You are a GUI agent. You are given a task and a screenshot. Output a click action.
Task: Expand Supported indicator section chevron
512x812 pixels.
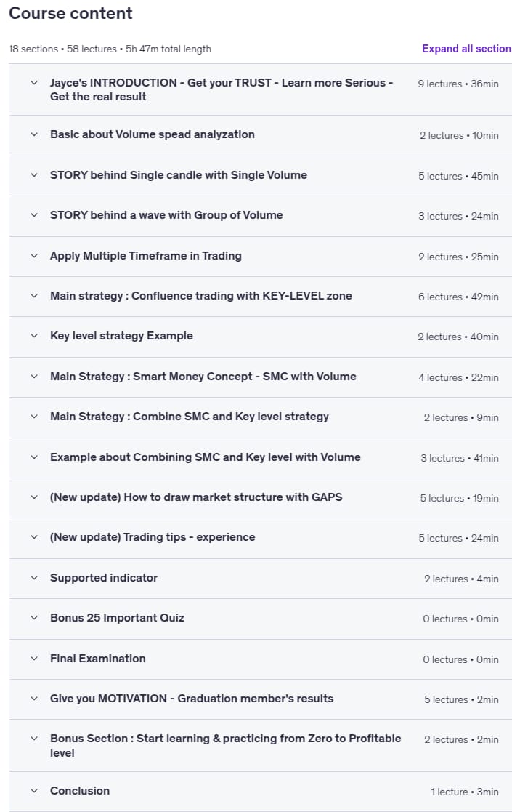34,578
